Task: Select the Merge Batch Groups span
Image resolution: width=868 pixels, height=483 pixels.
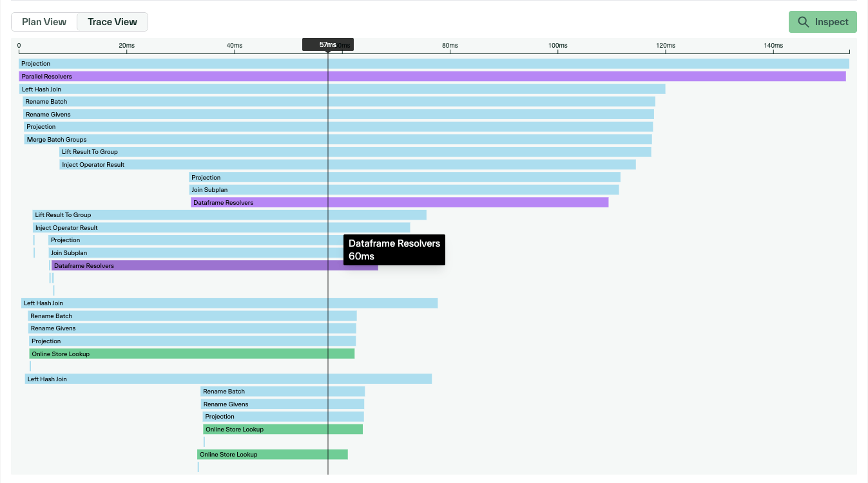Action: pyautogui.click(x=338, y=139)
